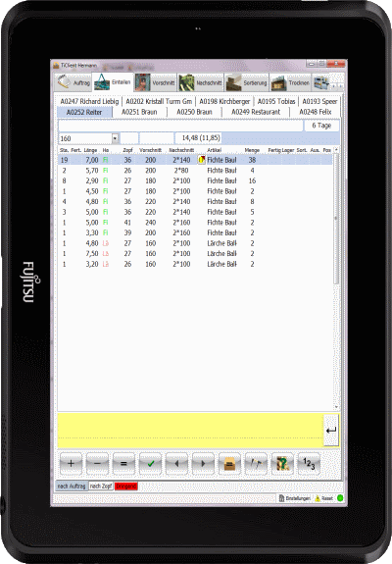Click the green status indicator light
The height and width of the screenshot is (564, 392).
pos(340,498)
